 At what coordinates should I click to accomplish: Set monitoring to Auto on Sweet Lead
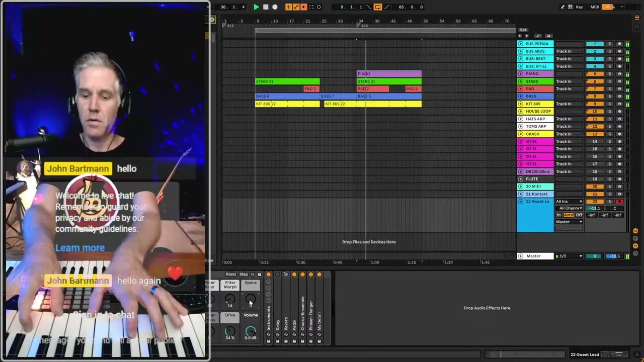[x=568, y=215]
